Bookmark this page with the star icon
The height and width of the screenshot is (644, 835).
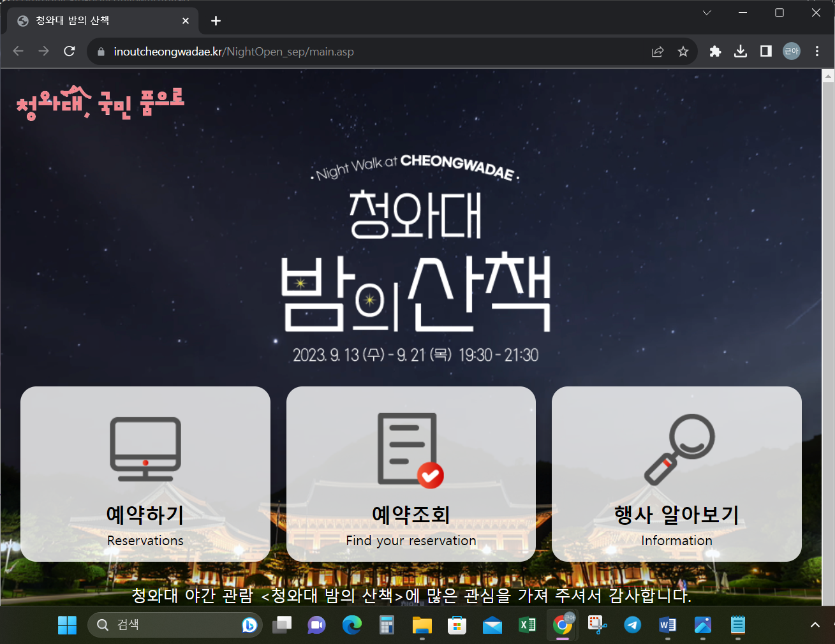(683, 52)
